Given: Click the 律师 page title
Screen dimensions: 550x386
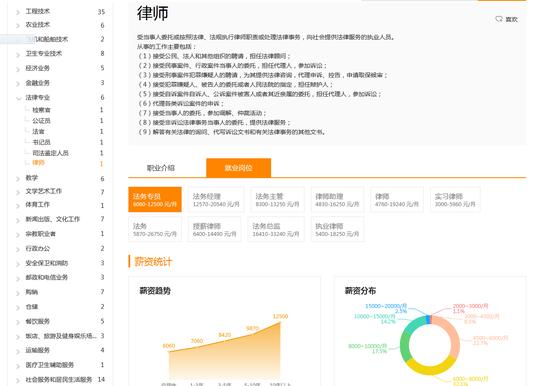Looking at the screenshot, I should coord(153,13).
